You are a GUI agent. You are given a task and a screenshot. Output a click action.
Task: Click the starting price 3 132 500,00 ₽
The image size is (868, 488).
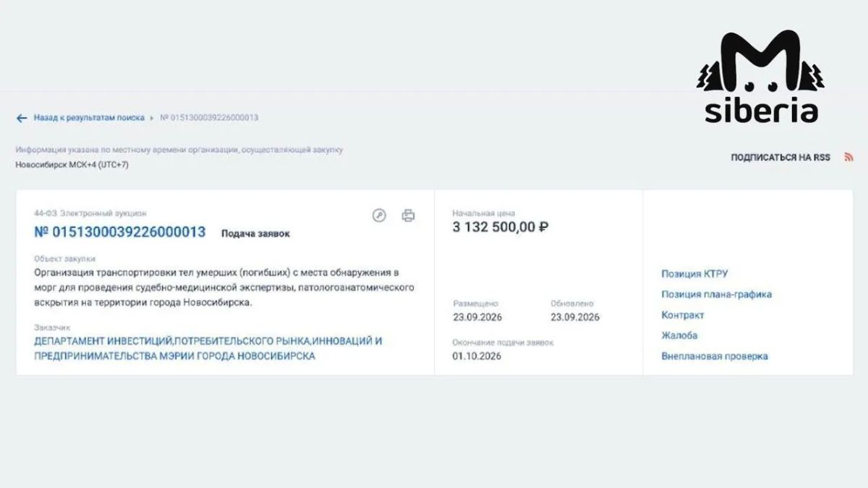(501, 227)
